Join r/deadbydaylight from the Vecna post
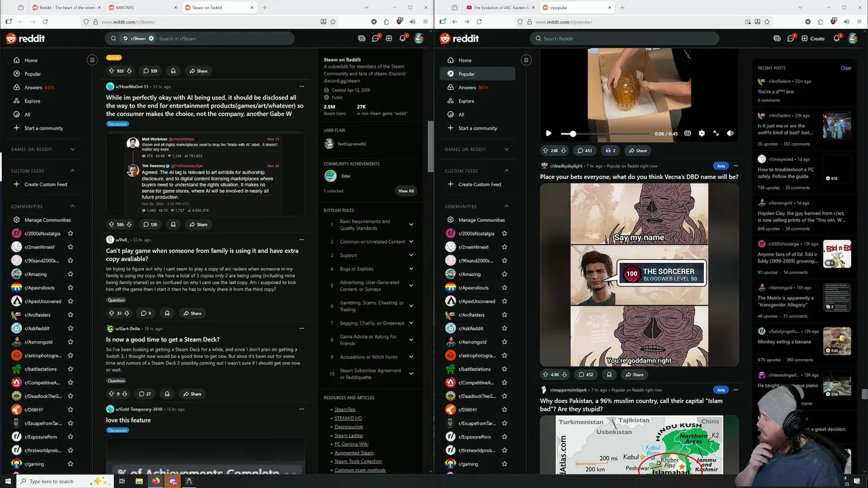Image resolution: width=868 pixels, height=488 pixels. coord(721,166)
